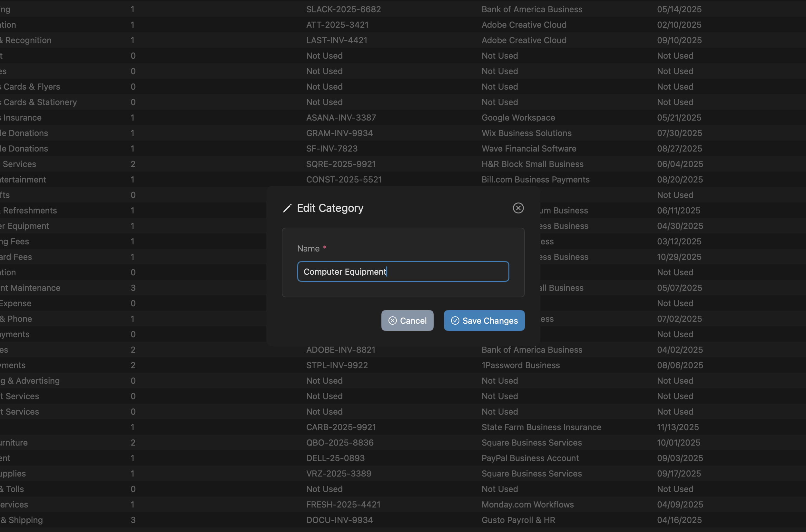The image size is (806, 532).
Task: Select the Adobe Creative Cloud vendor entry
Action: (x=524, y=25)
